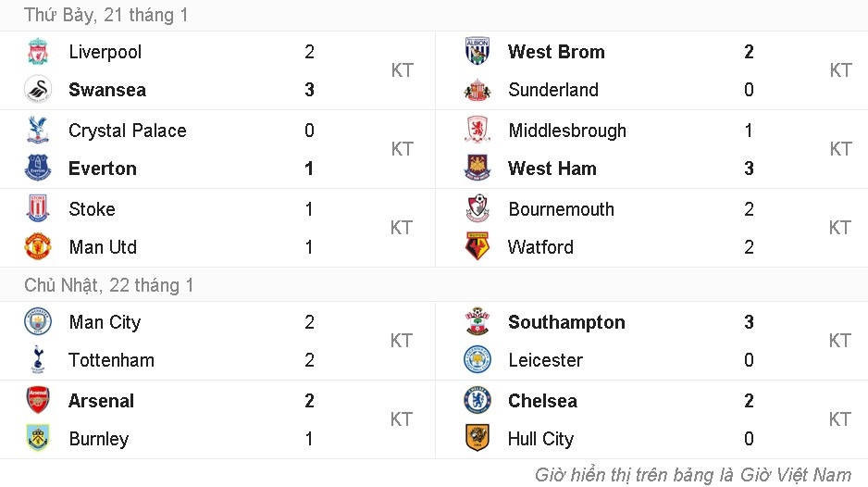This screenshot has height=487, width=868.
Task: Click the Leicester club crest
Action: 477,360
